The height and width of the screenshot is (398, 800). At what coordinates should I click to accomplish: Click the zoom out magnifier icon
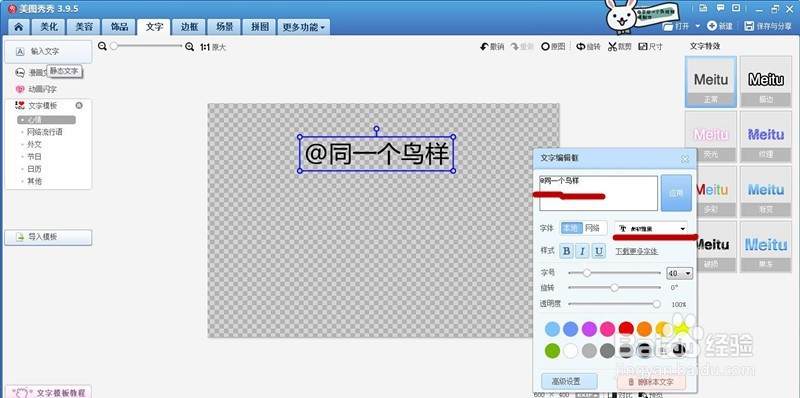(102, 46)
